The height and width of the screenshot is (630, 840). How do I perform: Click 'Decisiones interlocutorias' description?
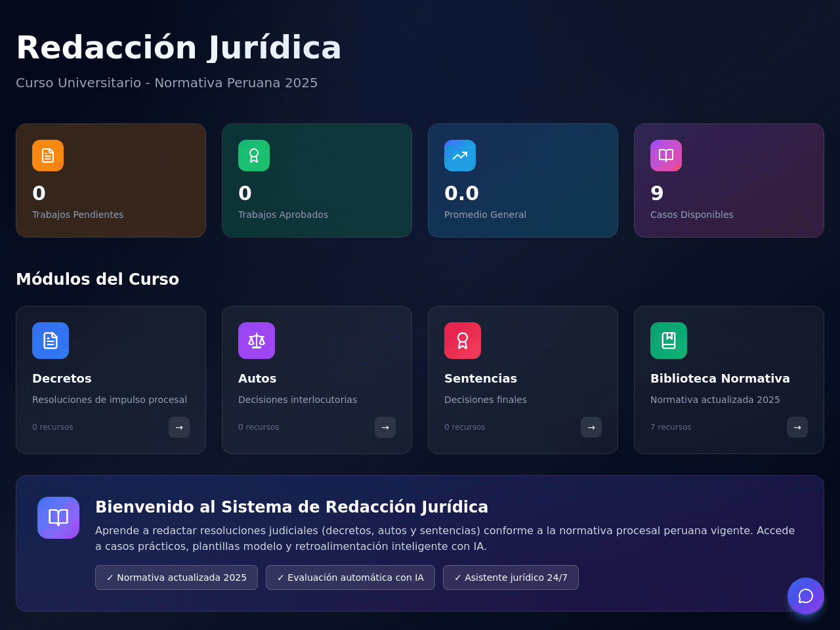tap(297, 400)
